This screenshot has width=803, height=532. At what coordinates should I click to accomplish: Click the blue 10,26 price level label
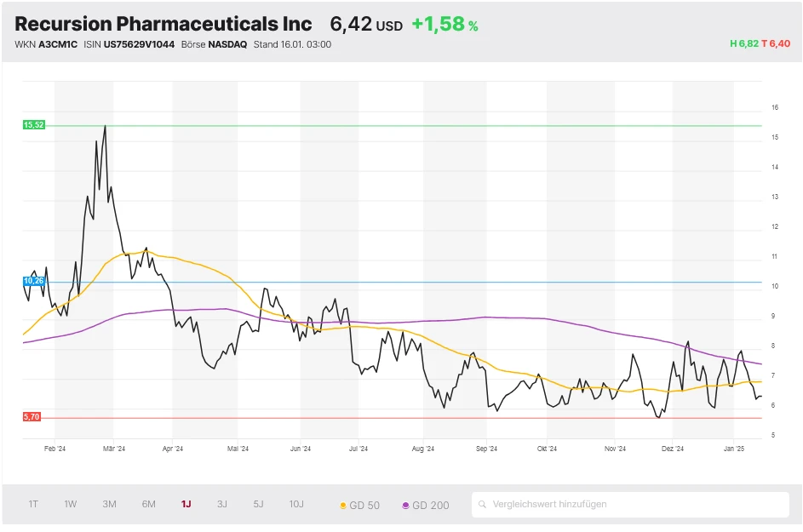tap(33, 281)
